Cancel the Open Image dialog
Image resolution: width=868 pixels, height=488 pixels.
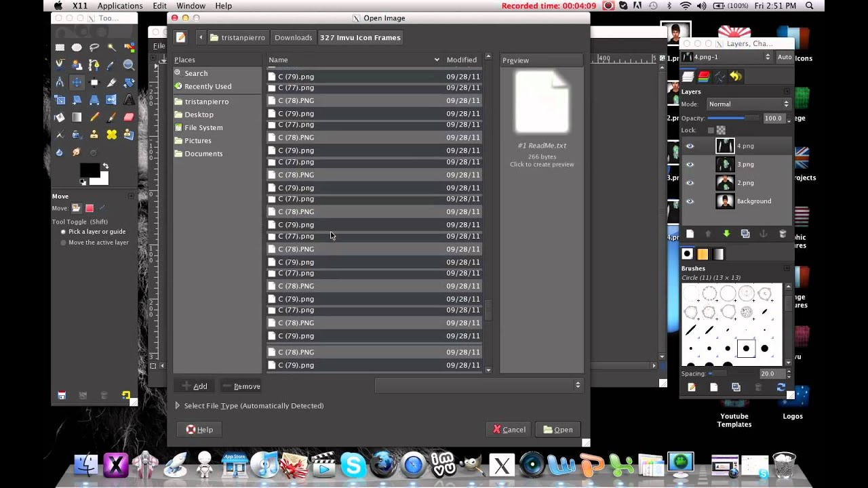pyautogui.click(x=509, y=430)
